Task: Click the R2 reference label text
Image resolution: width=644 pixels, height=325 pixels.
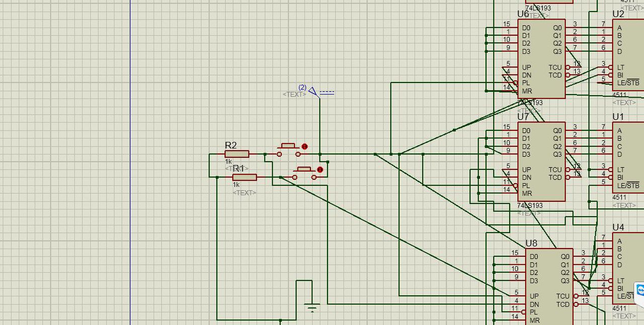Action: tap(230, 145)
